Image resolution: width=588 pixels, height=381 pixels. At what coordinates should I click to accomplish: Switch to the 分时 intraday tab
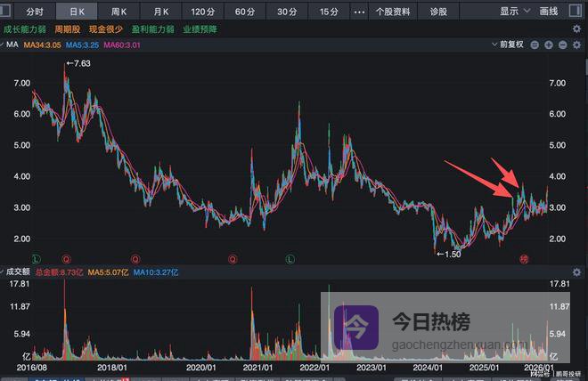click(x=34, y=12)
